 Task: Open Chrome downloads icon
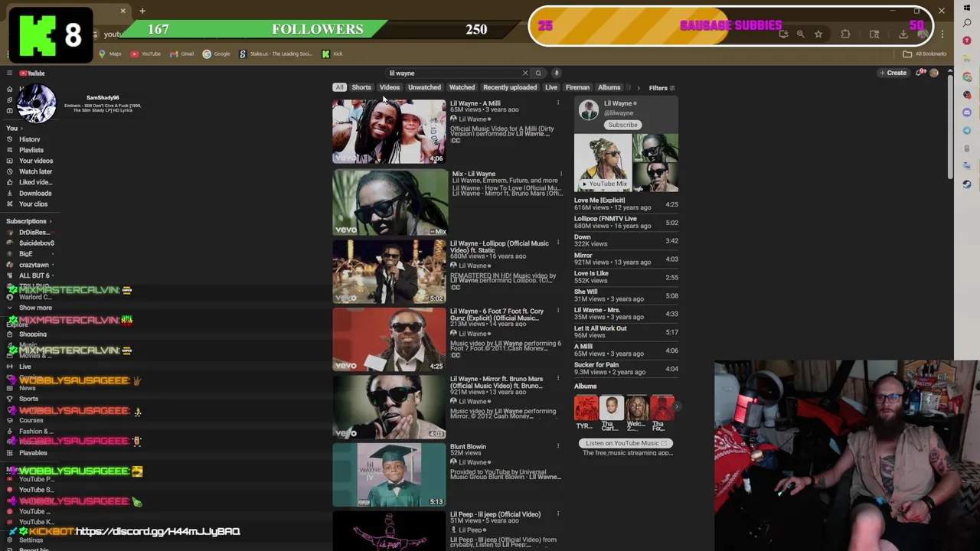903,34
